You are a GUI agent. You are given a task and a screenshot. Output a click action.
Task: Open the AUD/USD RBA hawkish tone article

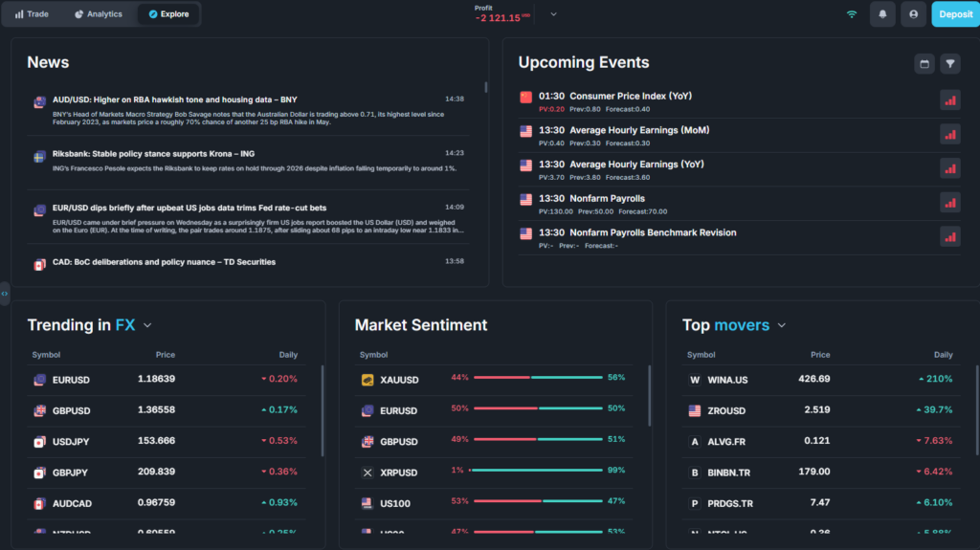point(174,99)
